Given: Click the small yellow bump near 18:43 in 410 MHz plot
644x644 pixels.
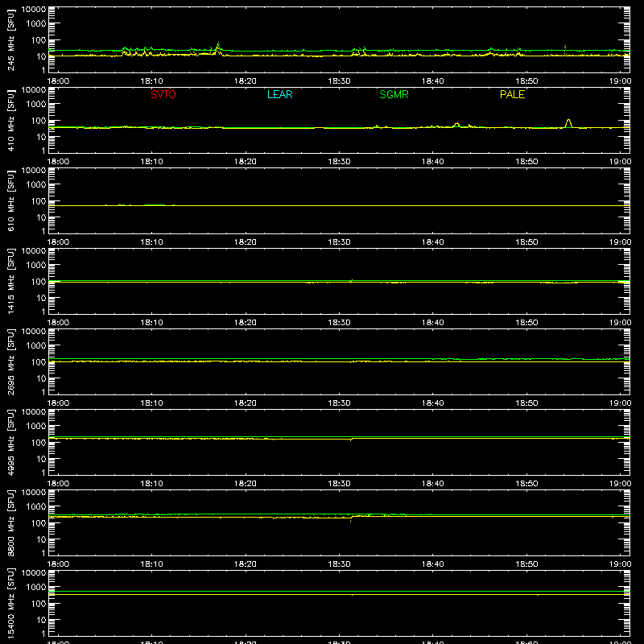Looking at the screenshot, I should pos(456,125).
